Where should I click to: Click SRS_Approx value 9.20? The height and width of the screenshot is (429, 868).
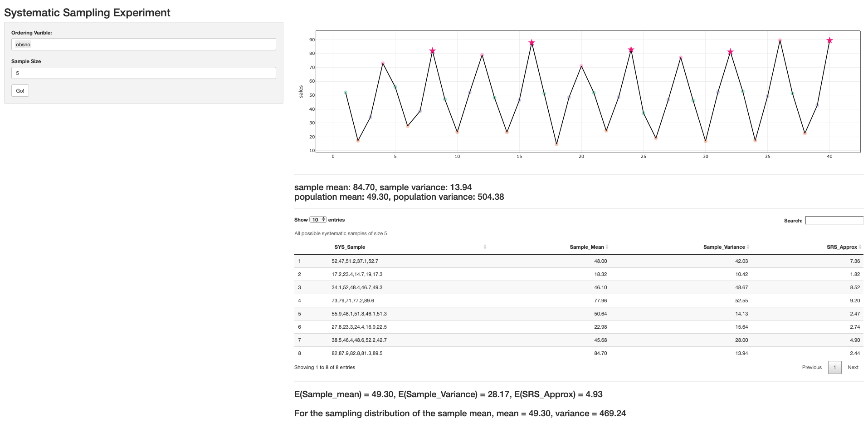coord(855,301)
